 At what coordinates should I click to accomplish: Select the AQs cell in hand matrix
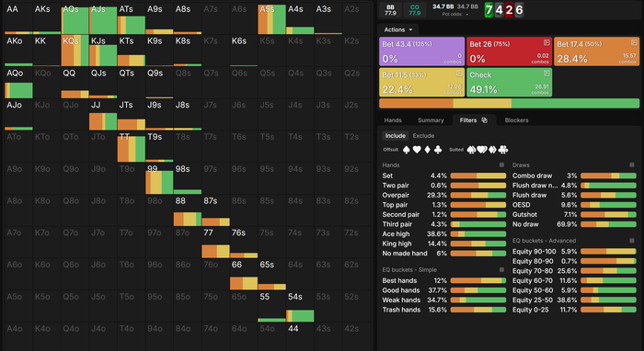[75, 19]
